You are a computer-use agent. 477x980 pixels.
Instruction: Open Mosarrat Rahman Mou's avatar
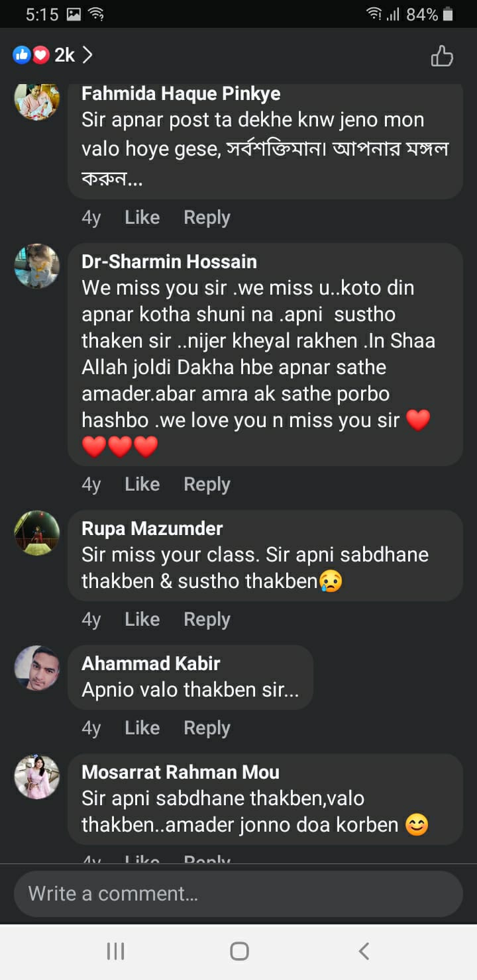click(37, 776)
